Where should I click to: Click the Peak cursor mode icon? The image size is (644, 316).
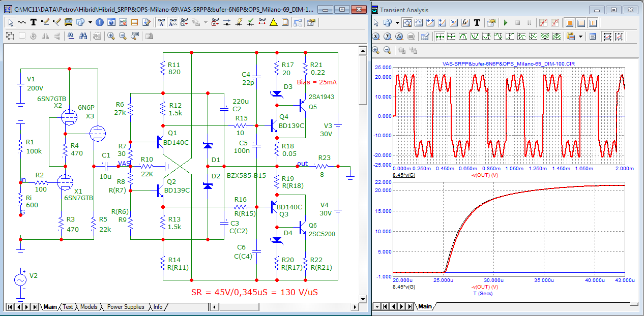click(x=463, y=37)
